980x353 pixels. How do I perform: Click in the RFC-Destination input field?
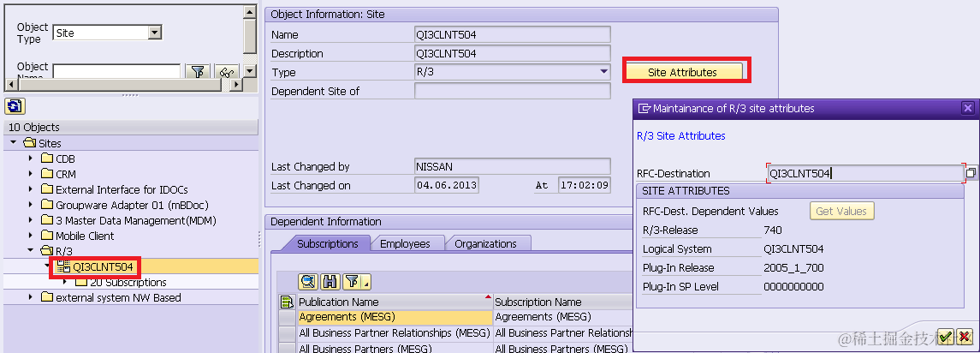click(x=865, y=174)
